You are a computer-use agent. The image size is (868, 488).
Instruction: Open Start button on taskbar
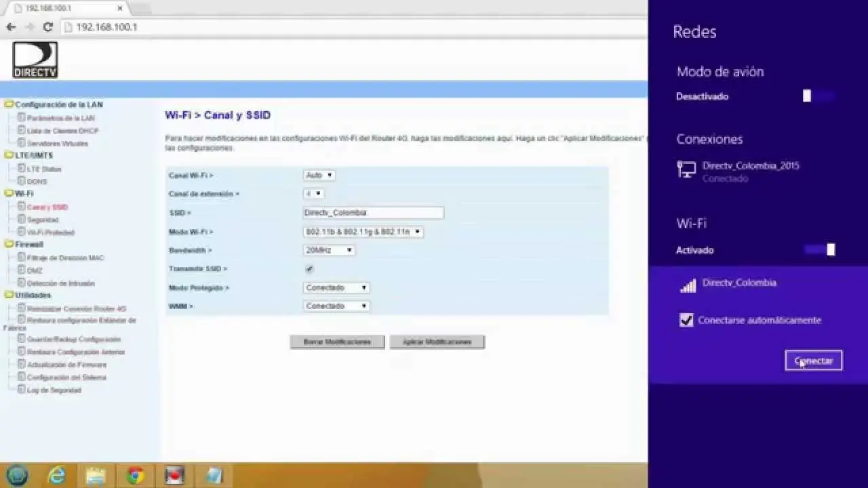pos(18,475)
